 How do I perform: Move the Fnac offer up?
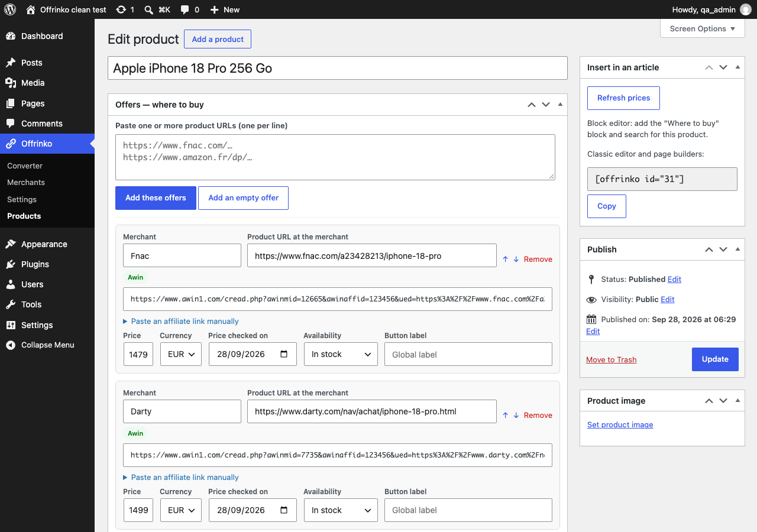tap(506, 259)
